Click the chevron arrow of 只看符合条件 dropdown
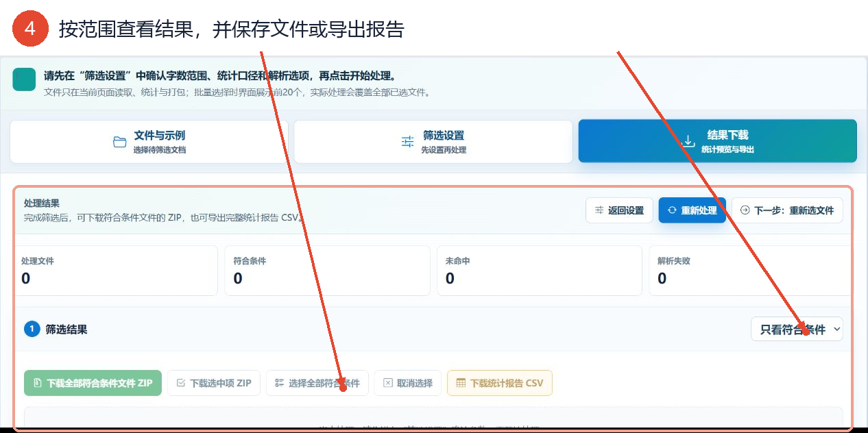Image resolution: width=868 pixels, height=433 pixels. [x=836, y=330]
